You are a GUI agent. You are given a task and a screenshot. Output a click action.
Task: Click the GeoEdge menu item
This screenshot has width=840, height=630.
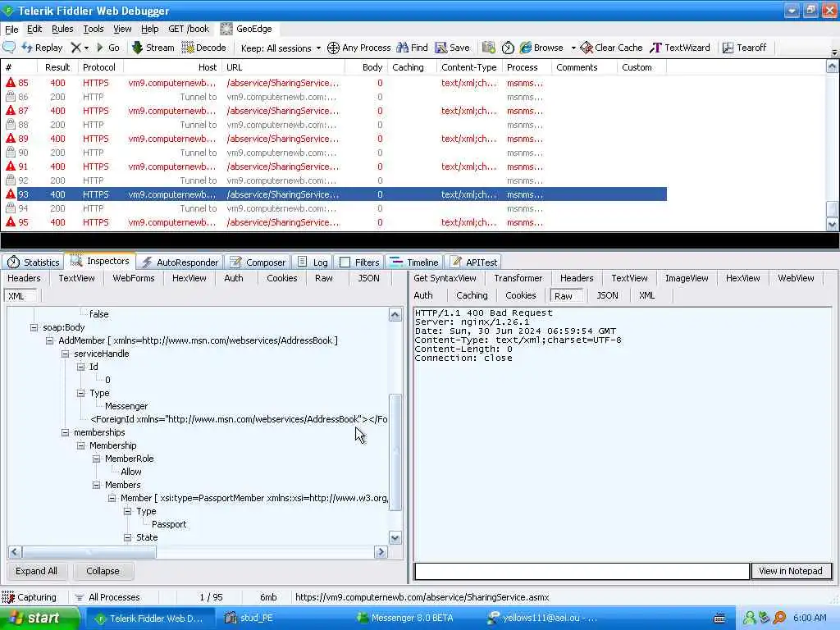point(246,29)
